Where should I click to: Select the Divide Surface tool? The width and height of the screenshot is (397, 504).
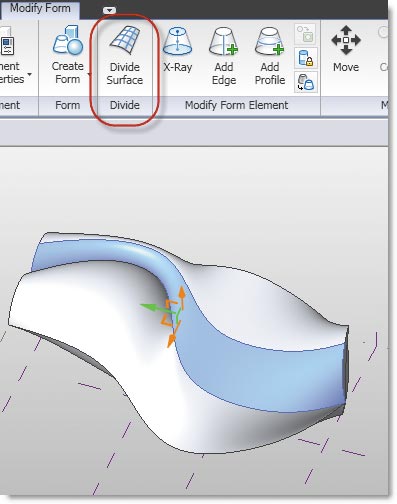pyautogui.click(x=125, y=55)
